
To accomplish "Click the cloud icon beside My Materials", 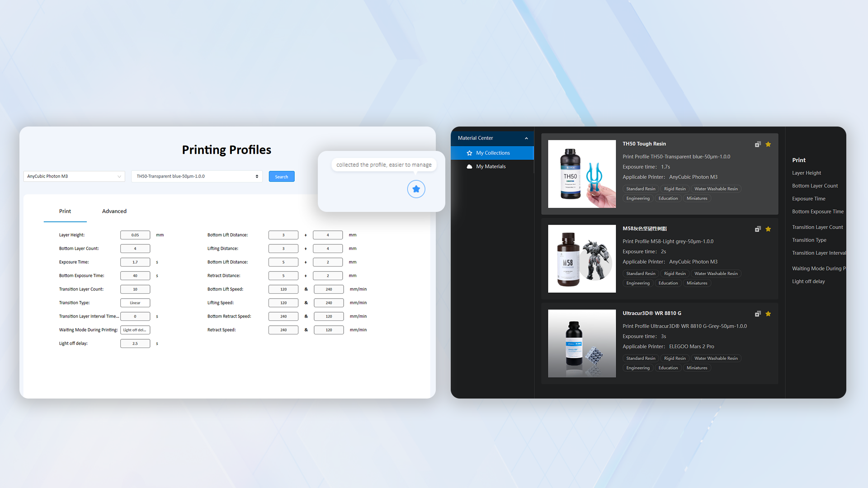I will coord(469,167).
